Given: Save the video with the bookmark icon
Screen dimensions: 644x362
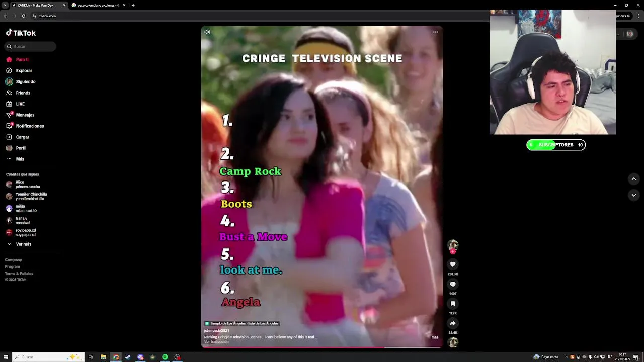Looking at the screenshot, I should 453,304.
